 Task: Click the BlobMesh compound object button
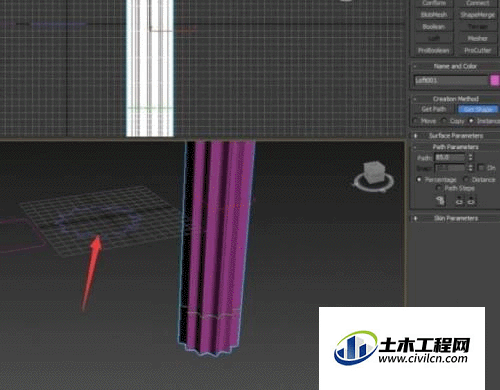pos(433,15)
